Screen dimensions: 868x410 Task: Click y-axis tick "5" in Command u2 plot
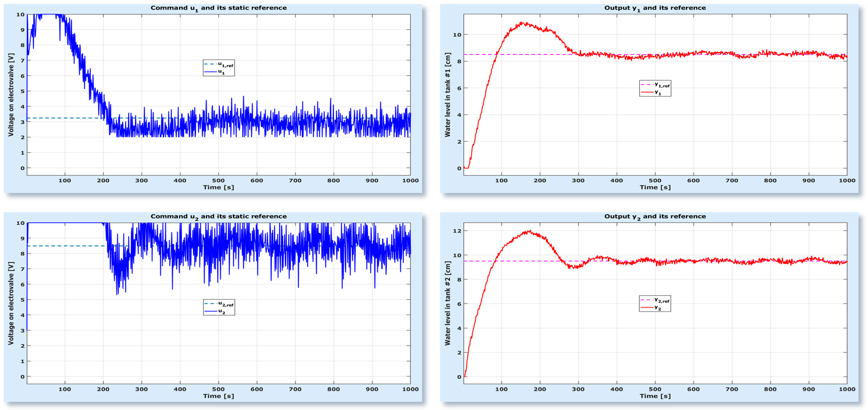click(23, 300)
